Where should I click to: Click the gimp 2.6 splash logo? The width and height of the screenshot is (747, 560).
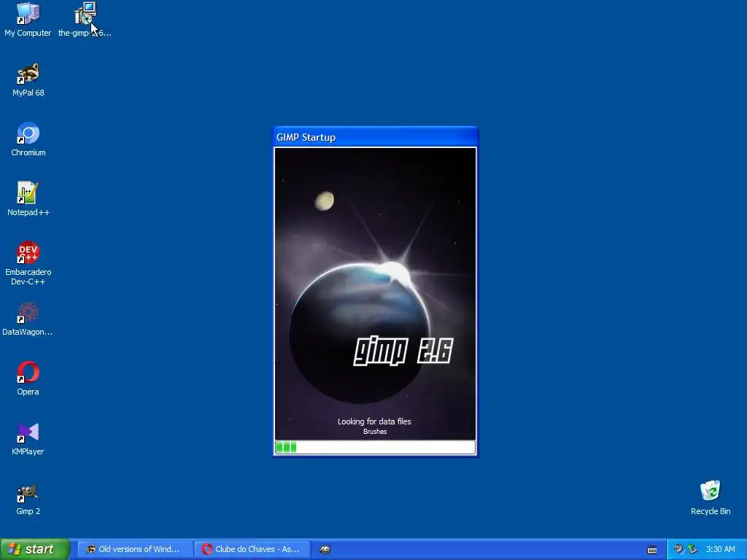point(403,351)
